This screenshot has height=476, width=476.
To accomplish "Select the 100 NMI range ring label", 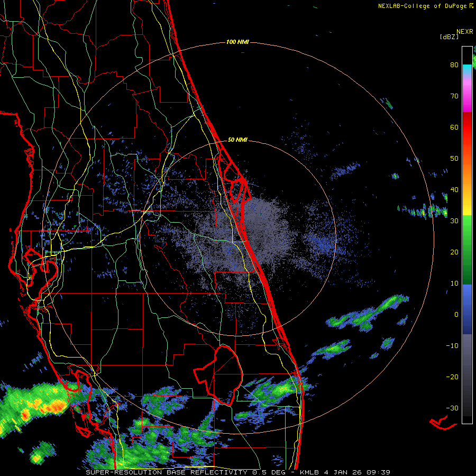I will [237, 42].
